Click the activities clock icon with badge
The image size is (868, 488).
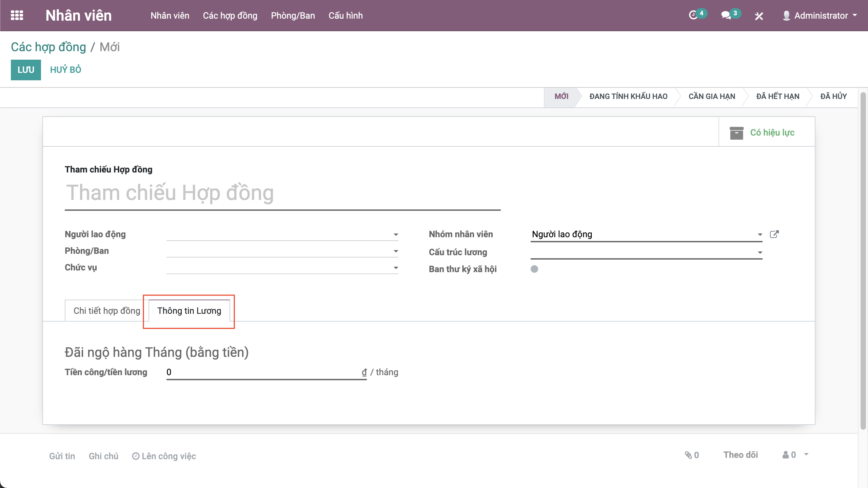pyautogui.click(x=693, y=15)
